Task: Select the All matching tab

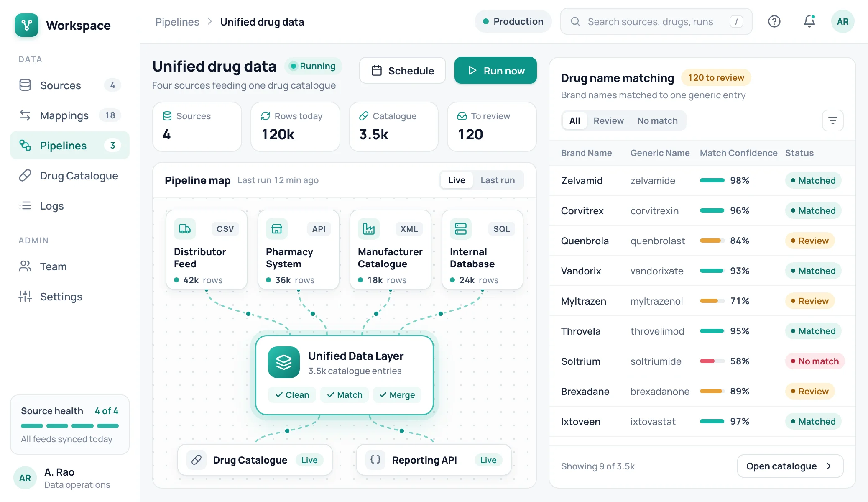Action: [x=574, y=120]
